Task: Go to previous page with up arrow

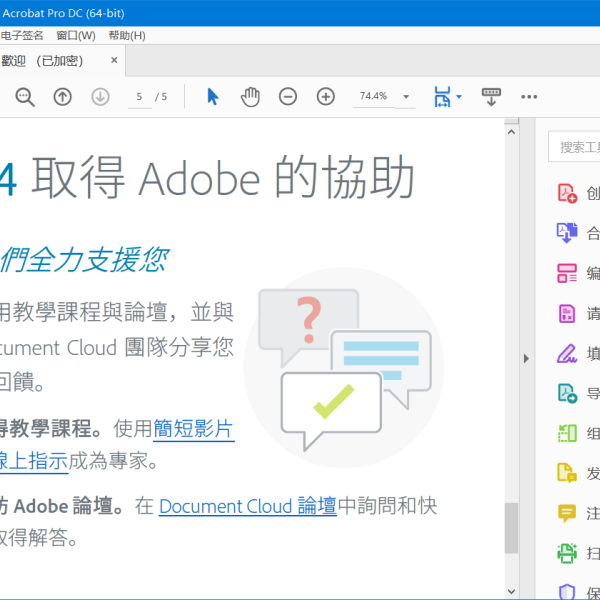Action: tap(62, 97)
